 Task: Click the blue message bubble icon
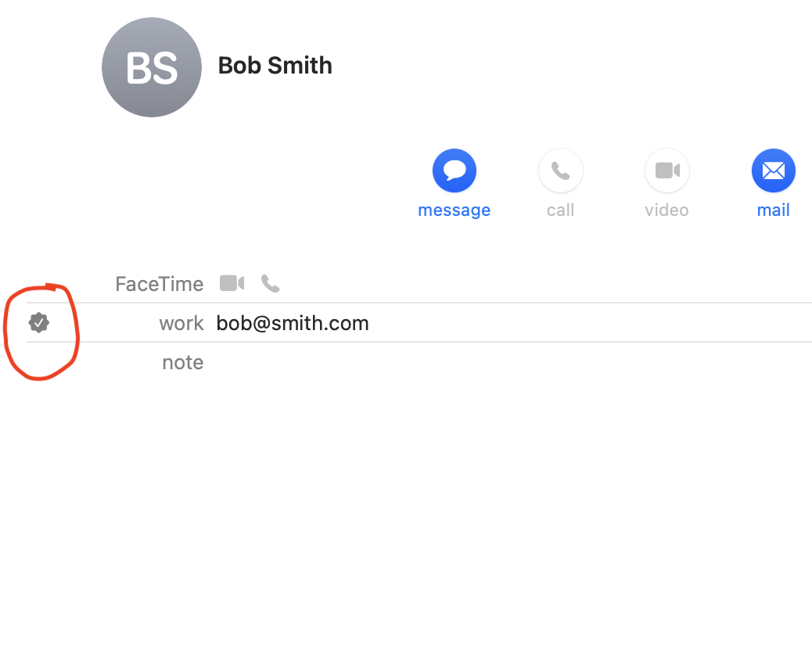[x=455, y=171]
